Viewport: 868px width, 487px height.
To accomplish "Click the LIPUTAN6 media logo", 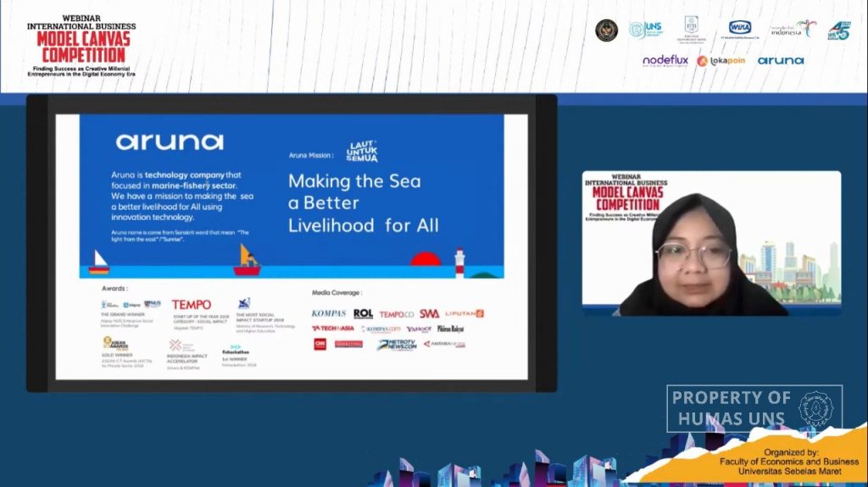I will (465, 313).
